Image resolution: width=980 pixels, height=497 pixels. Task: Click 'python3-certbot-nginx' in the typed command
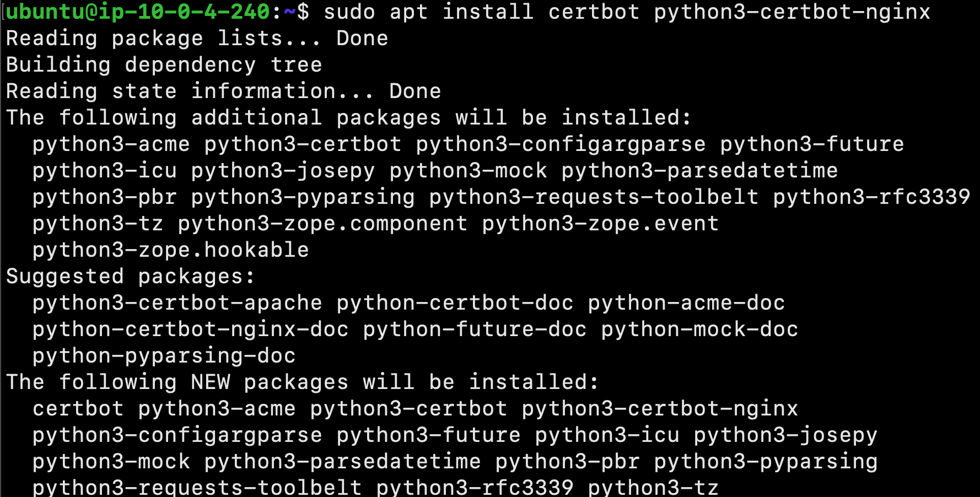point(792,12)
